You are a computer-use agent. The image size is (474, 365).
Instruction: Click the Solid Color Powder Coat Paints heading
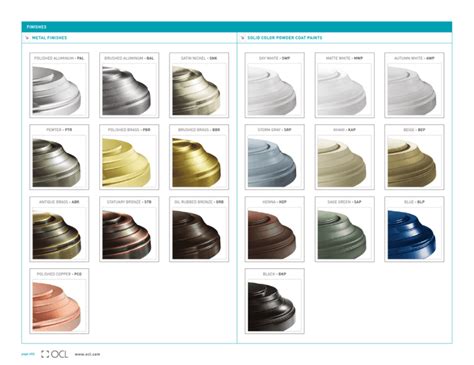285,38
